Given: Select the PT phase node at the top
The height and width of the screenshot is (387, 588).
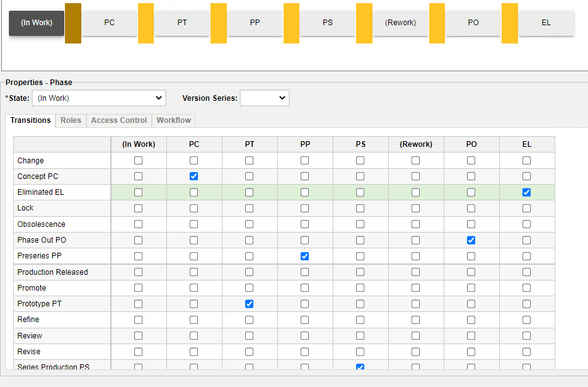Looking at the screenshot, I should pos(182,22).
